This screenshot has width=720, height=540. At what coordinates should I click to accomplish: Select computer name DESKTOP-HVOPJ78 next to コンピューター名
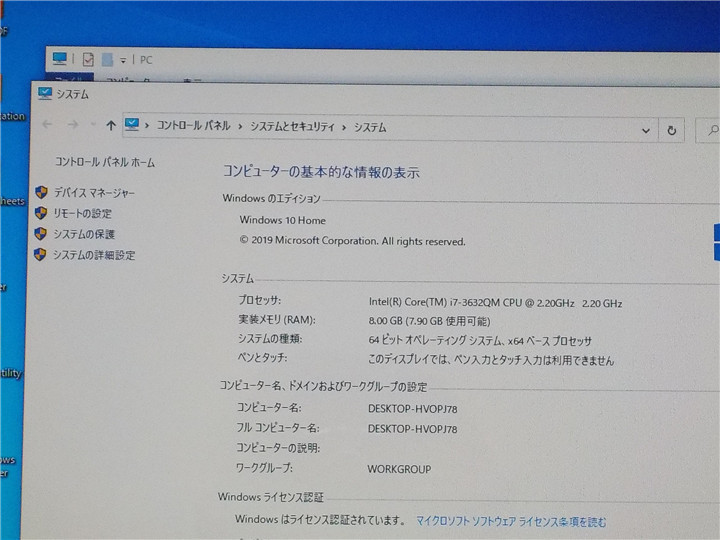[x=412, y=409]
